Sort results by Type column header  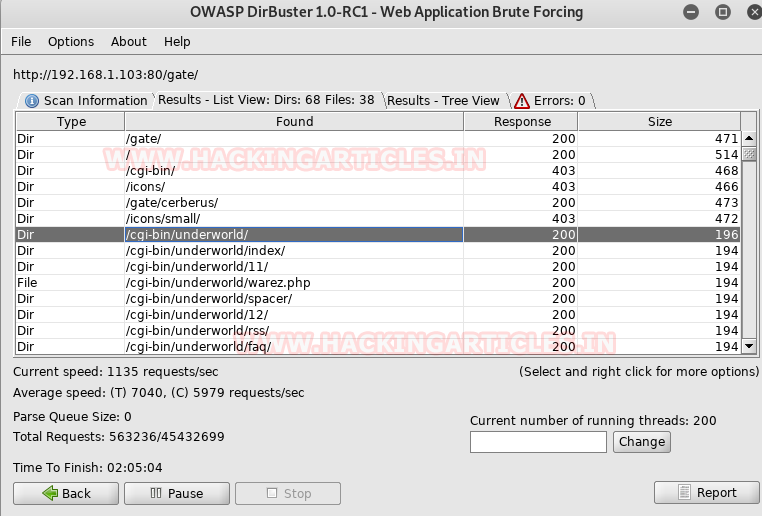pos(70,121)
